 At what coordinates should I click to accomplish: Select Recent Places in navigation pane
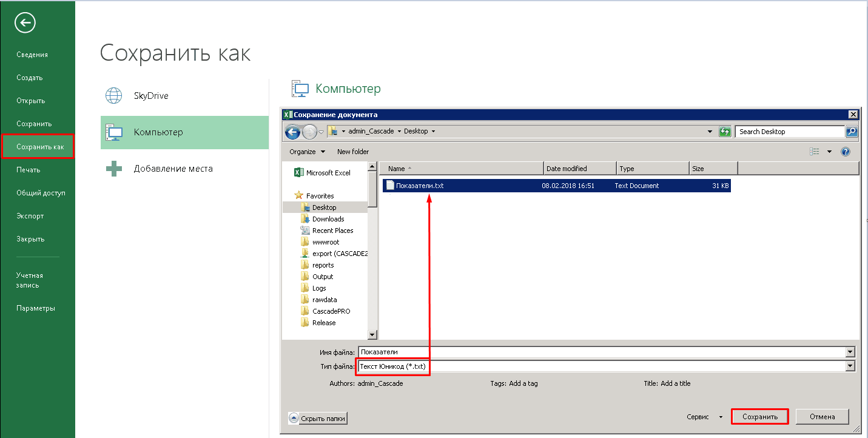pyautogui.click(x=326, y=231)
